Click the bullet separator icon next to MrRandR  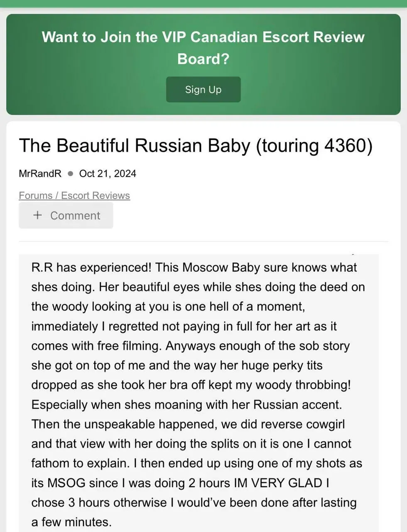tap(70, 174)
